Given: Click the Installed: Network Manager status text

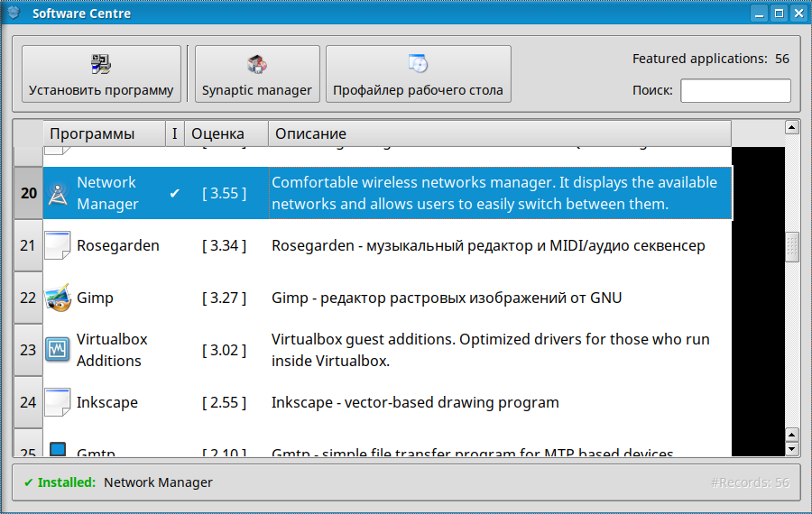Looking at the screenshot, I should pyautogui.click(x=118, y=482).
